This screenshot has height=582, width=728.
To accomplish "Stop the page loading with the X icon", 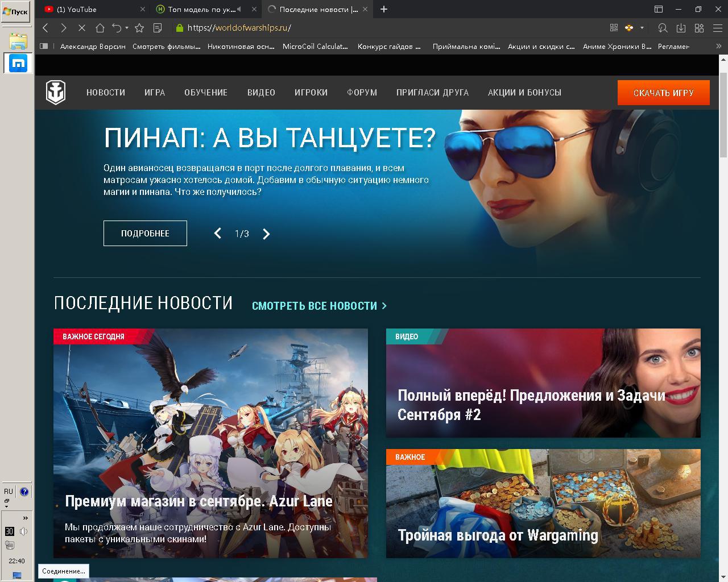I will tap(81, 27).
